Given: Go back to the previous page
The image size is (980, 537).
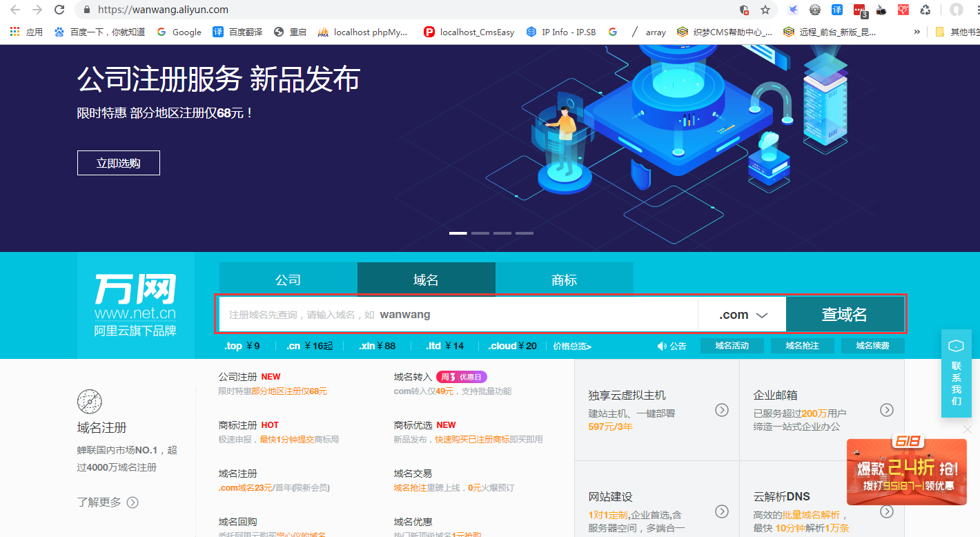Looking at the screenshot, I should [14, 10].
